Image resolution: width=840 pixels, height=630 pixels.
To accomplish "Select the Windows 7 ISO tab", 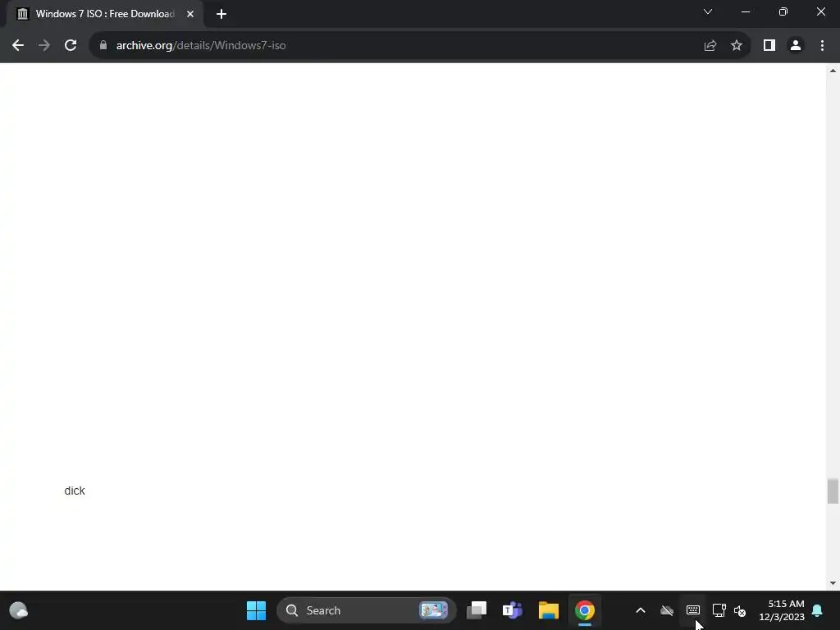I will pos(104,14).
